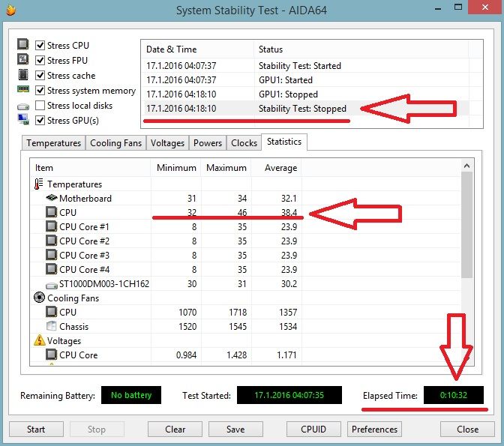Click the Chassis case icon
Viewport: 504px width, 446px height.
point(52,326)
